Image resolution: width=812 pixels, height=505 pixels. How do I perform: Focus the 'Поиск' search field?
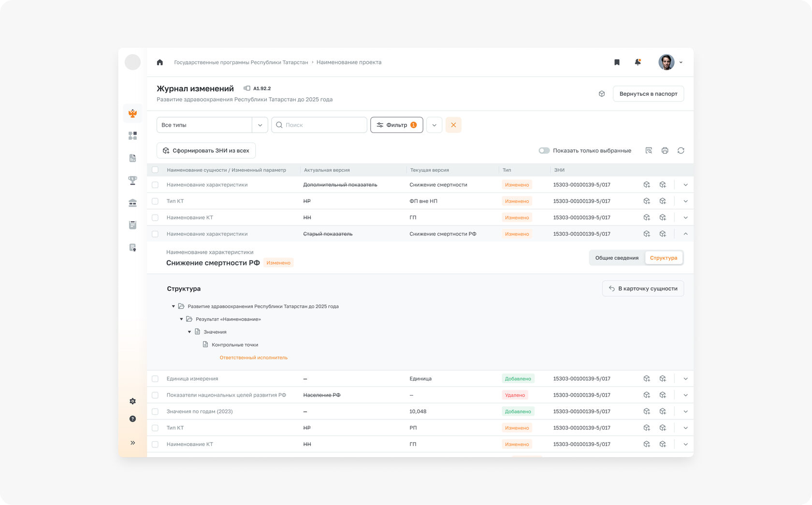tap(319, 125)
